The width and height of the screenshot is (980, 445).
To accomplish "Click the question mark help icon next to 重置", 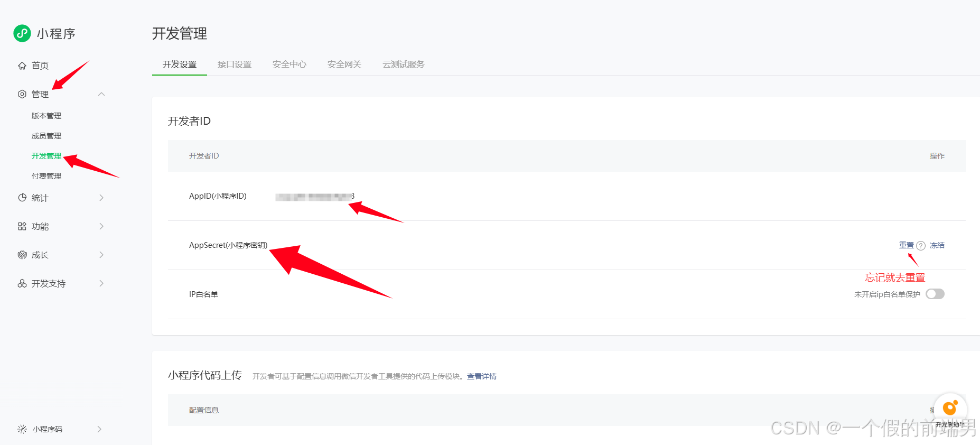I will 921,245.
